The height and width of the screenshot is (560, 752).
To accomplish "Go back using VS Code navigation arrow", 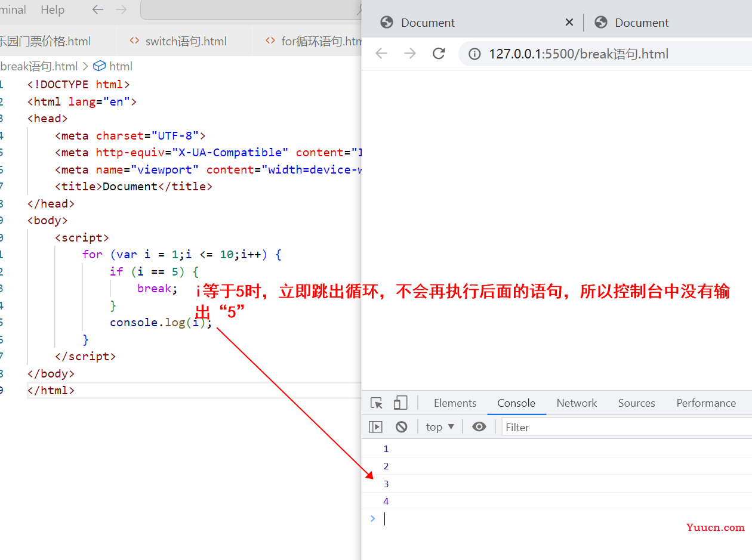I will 98,10.
